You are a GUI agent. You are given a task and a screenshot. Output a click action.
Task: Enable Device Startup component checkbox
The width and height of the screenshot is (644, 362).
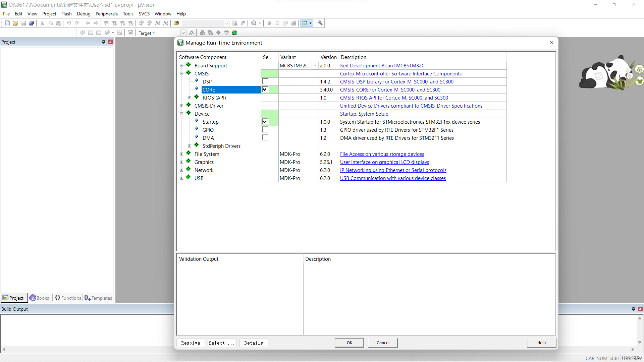tap(265, 122)
